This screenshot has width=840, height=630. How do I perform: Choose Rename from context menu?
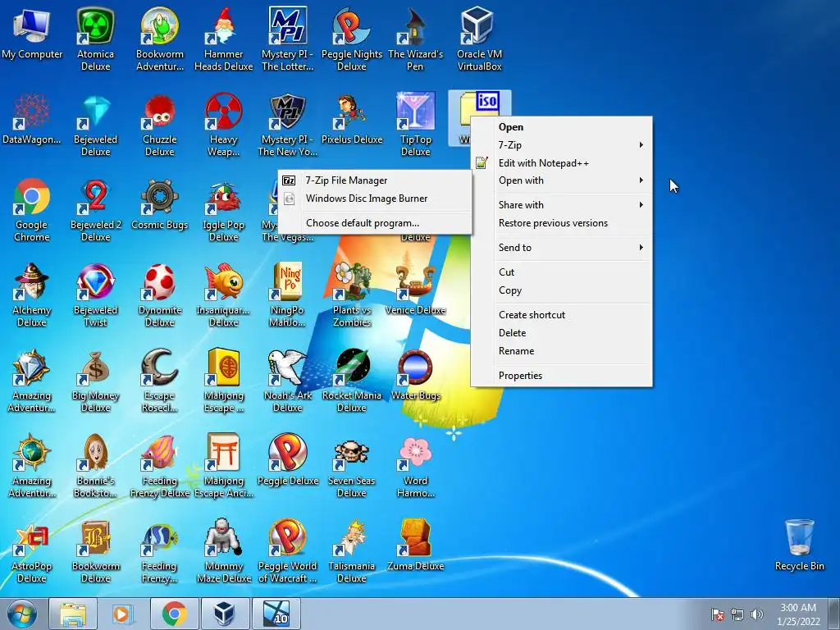point(561,351)
